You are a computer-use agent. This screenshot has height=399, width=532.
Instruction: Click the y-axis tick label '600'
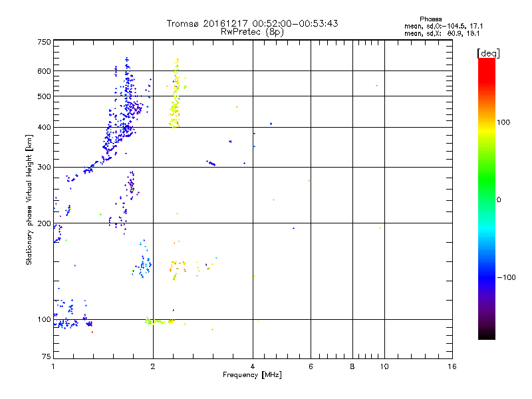coord(44,71)
